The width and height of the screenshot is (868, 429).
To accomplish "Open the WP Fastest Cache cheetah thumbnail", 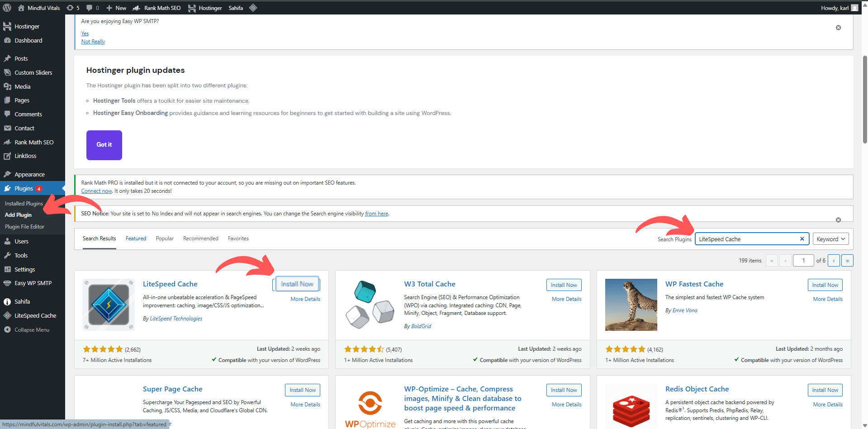I will [x=631, y=305].
